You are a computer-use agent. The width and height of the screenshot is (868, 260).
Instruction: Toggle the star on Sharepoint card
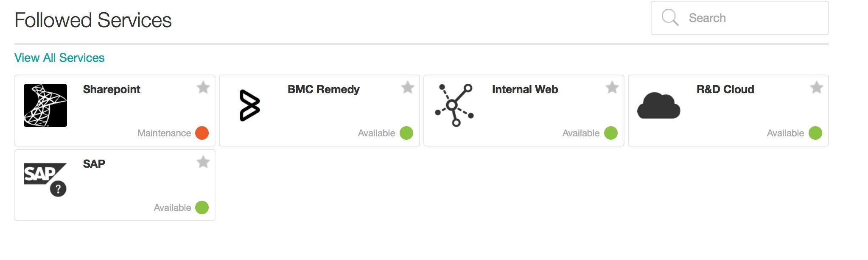[203, 88]
